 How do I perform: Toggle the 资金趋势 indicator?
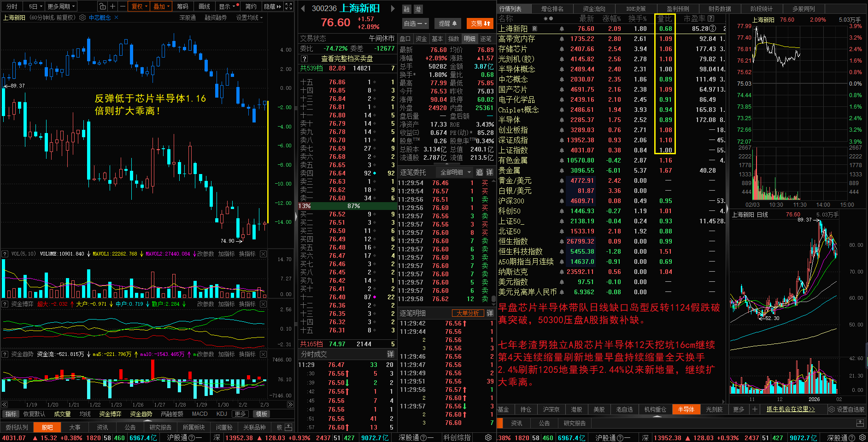click(x=141, y=414)
